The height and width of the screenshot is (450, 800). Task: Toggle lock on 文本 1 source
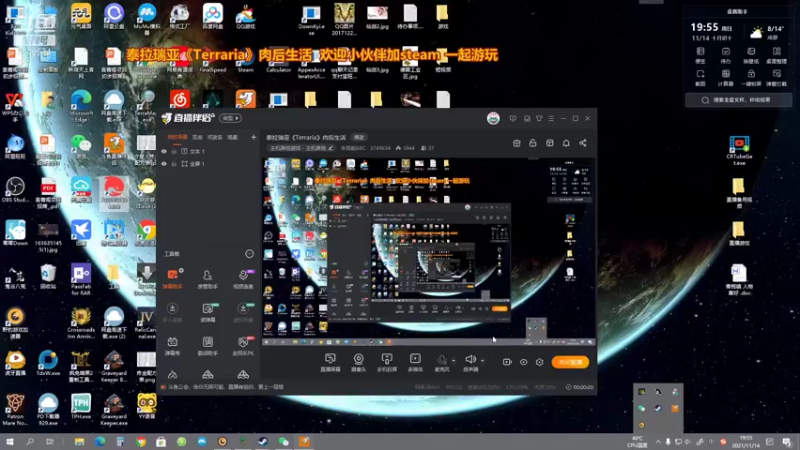coord(174,152)
